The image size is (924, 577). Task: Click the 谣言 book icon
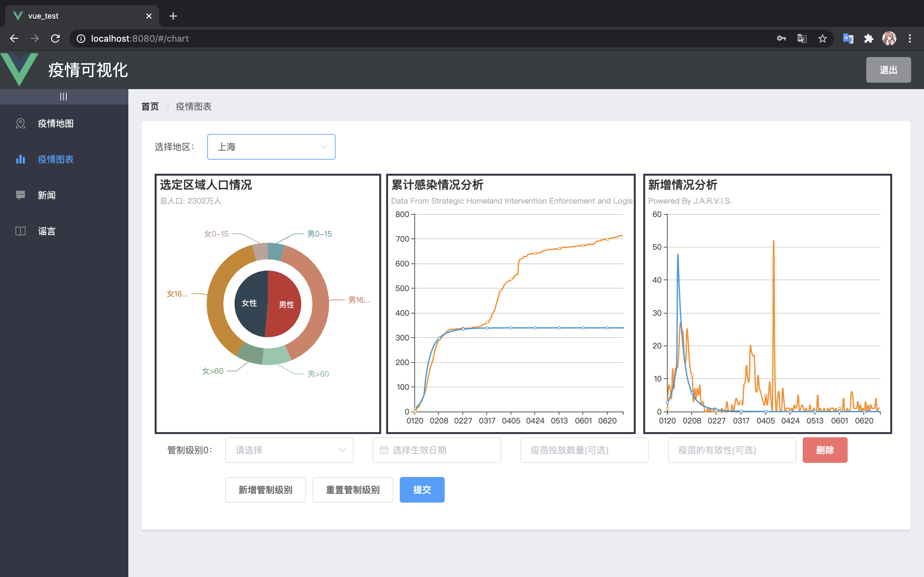click(21, 231)
